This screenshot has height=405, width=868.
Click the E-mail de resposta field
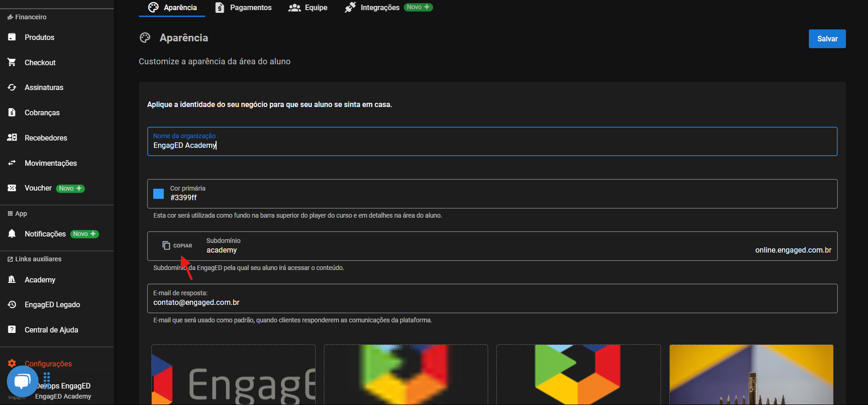(492, 298)
